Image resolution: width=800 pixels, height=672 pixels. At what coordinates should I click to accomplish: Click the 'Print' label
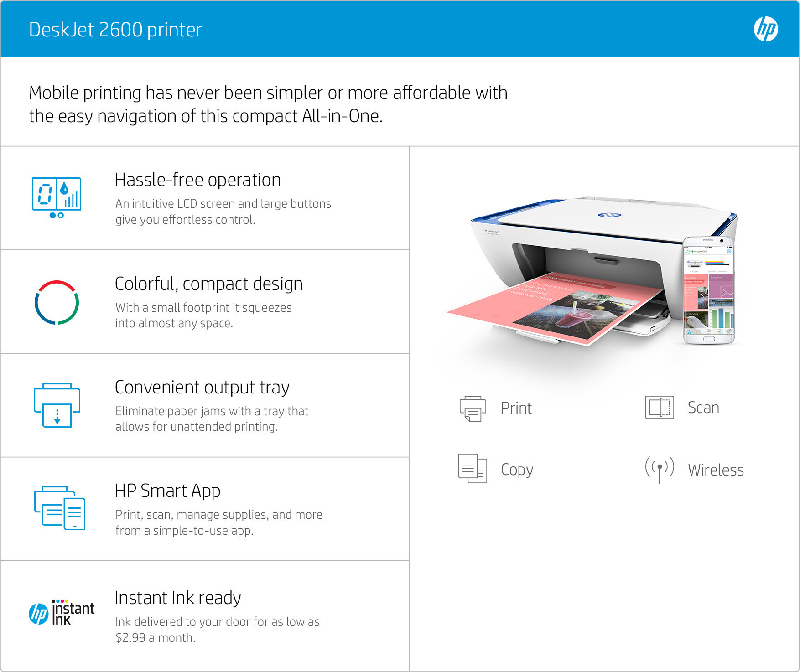[516, 408]
